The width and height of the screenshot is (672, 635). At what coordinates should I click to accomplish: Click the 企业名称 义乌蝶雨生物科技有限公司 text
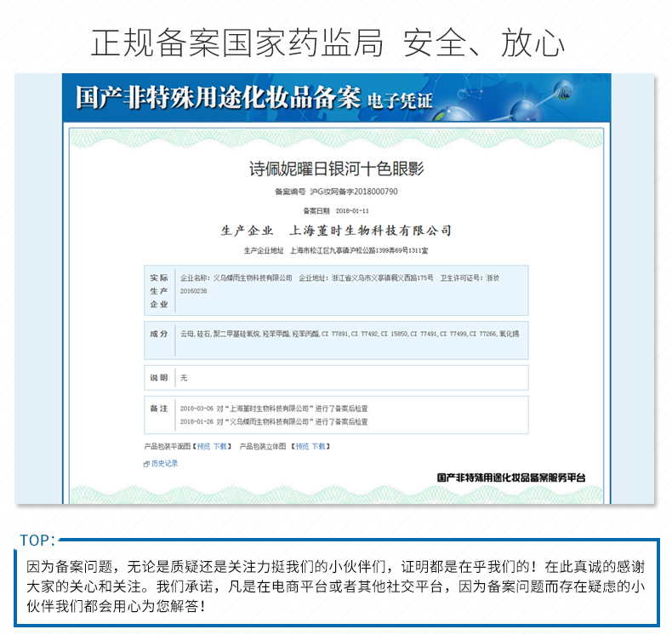[236, 277]
